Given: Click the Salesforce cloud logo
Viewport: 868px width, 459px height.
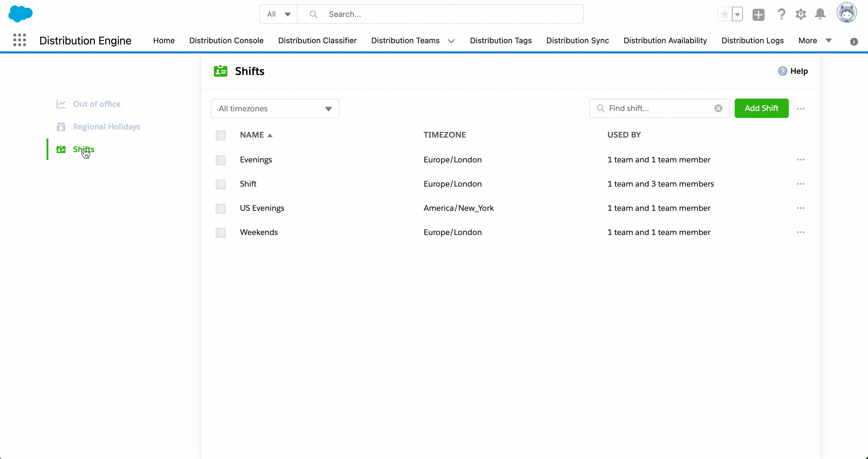Looking at the screenshot, I should pos(20,14).
